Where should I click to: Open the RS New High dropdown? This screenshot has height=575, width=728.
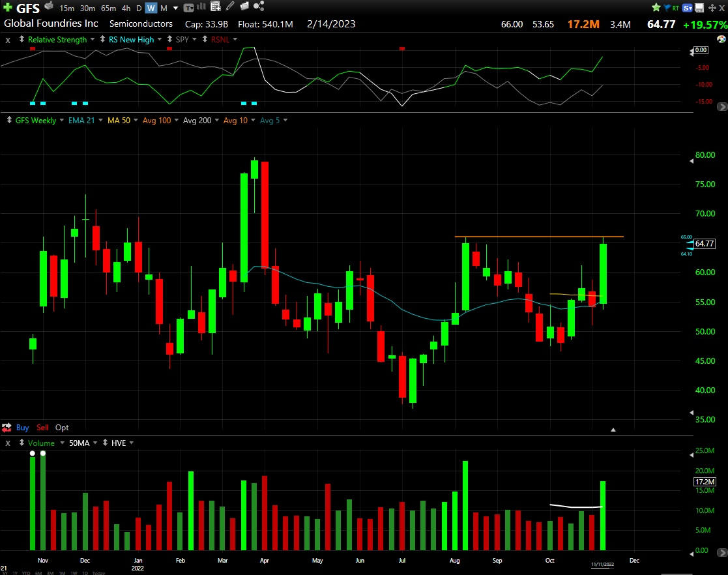click(159, 39)
